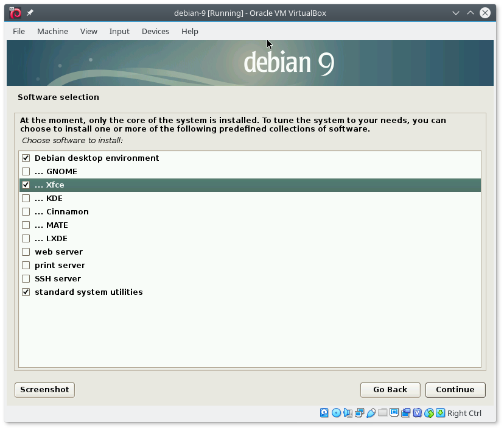Open the shared folders status icon
The height and width of the screenshot is (430, 504).
[x=382, y=413]
